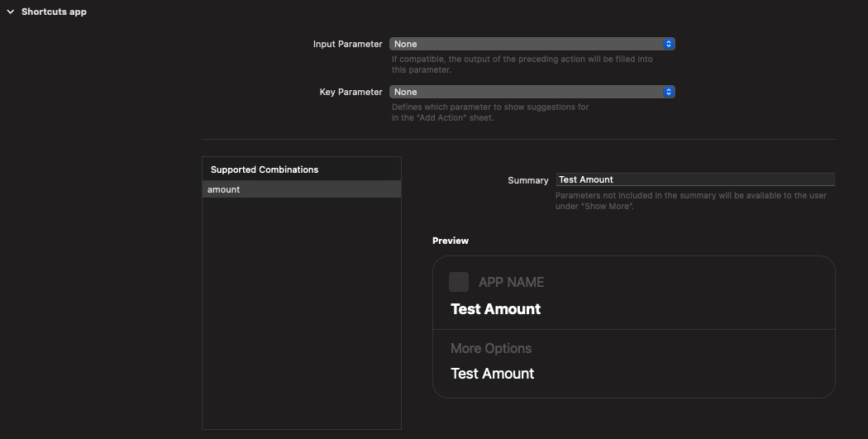Click the Supported Combinations header
Screen dimensions: 868x439
(x=264, y=169)
